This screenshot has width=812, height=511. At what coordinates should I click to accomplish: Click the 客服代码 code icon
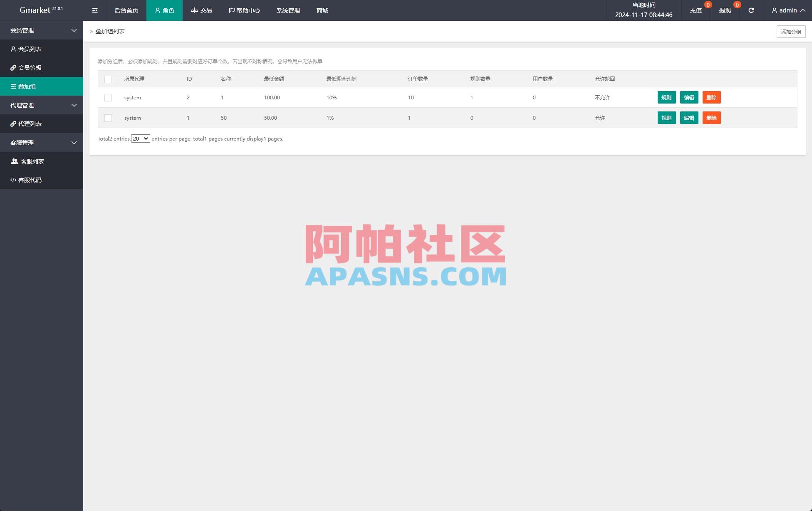point(13,180)
